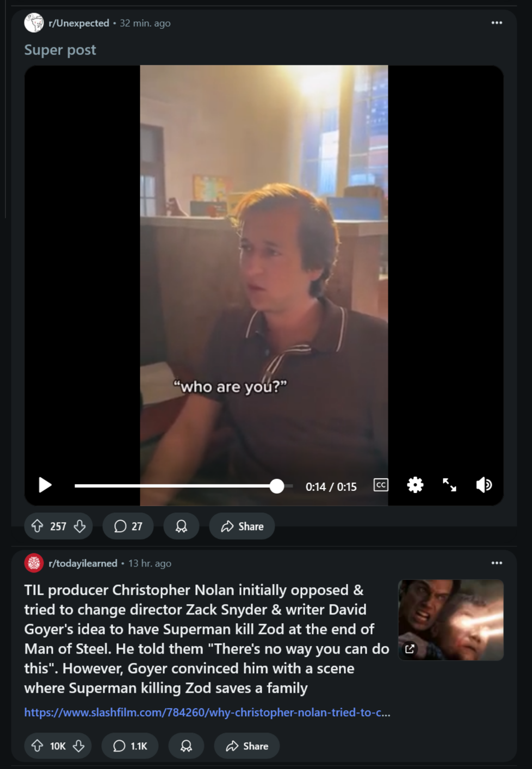Viewport: 532px width, 769px height.
Task: Mute the video volume
Action: (484, 485)
